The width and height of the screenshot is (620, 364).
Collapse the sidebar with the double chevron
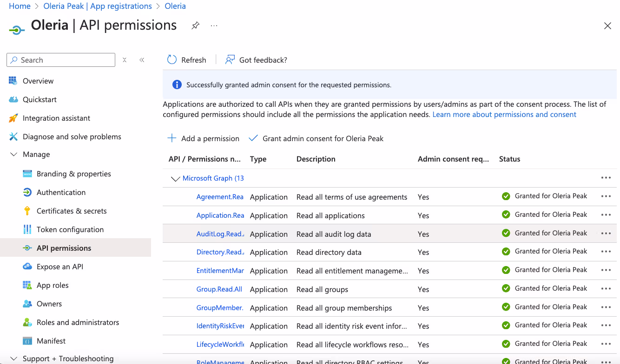(x=142, y=60)
